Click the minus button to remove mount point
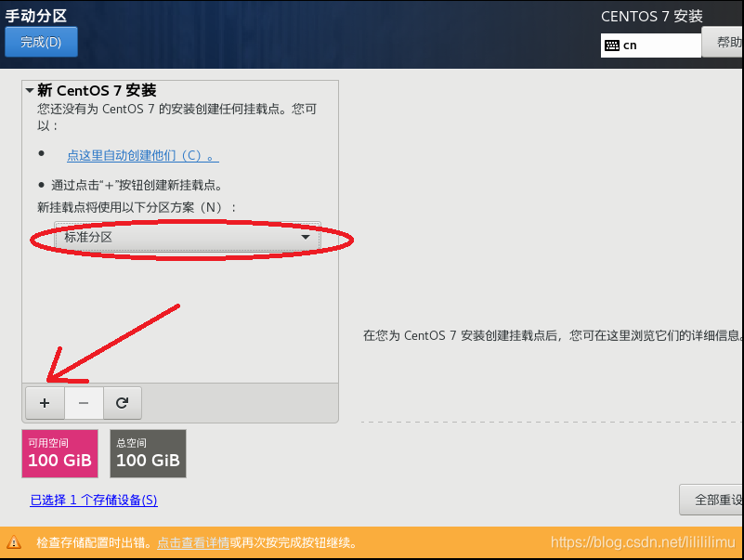744x560 pixels. (x=84, y=403)
